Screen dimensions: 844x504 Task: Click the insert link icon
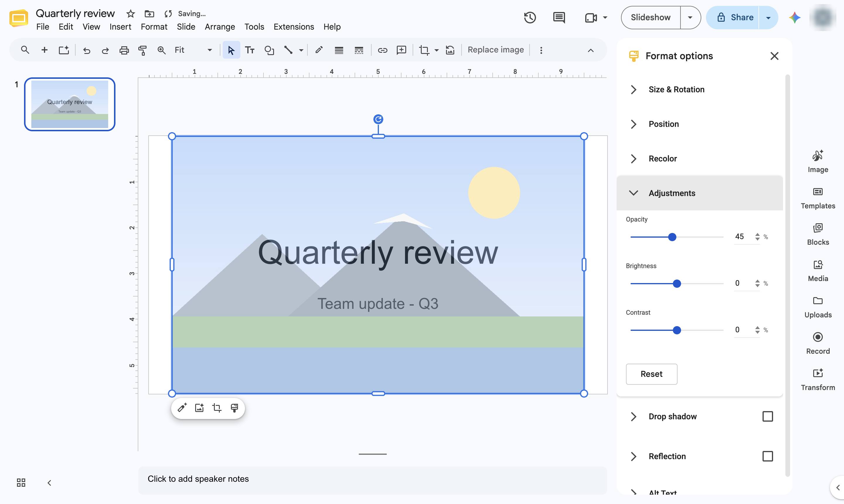[x=382, y=50]
